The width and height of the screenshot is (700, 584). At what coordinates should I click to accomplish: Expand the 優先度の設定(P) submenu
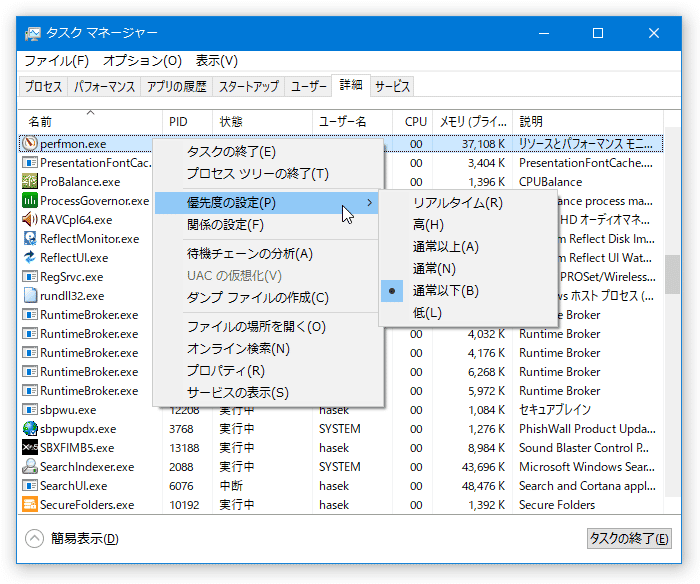click(266, 203)
